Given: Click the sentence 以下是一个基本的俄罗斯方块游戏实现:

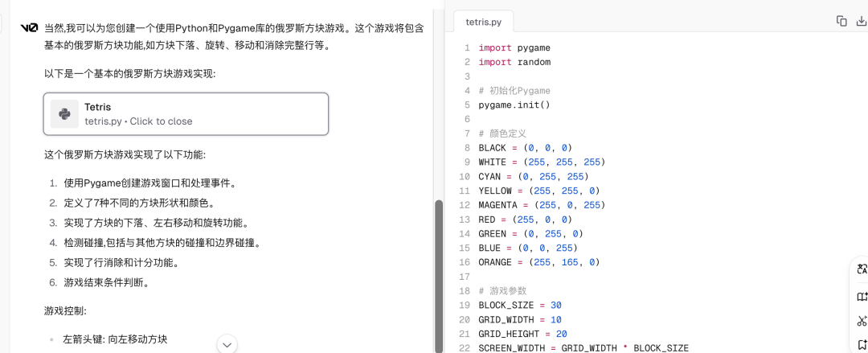Looking at the screenshot, I should point(129,73).
